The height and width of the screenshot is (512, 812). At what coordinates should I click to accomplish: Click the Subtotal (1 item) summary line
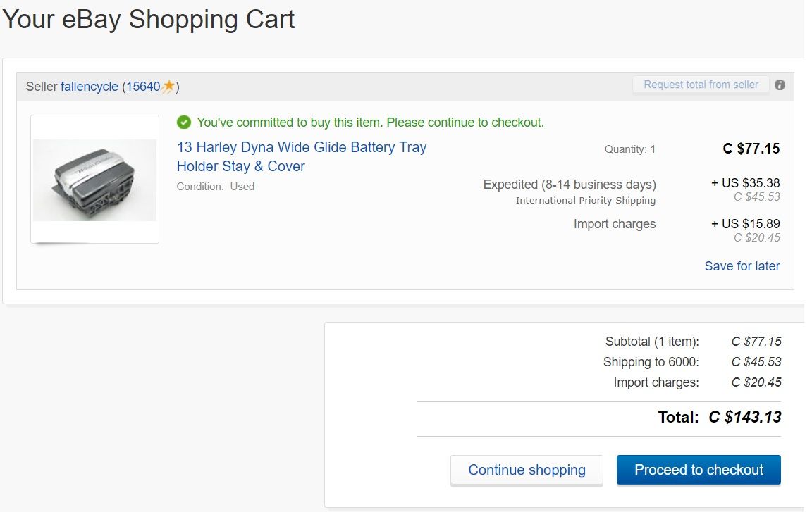point(652,342)
